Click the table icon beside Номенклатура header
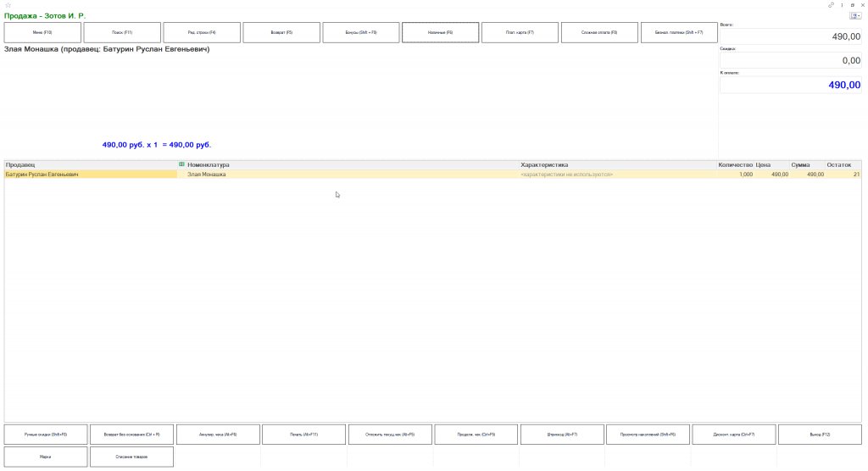 click(x=181, y=164)
